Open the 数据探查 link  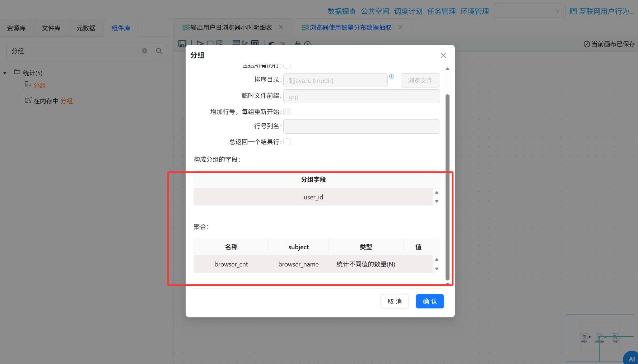coord(342,11)
